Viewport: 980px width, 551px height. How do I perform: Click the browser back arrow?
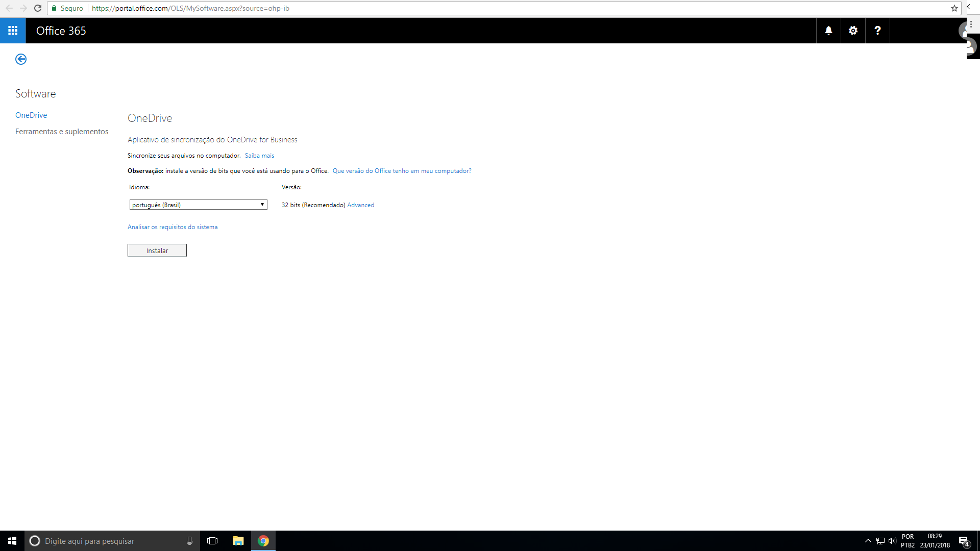9,8
